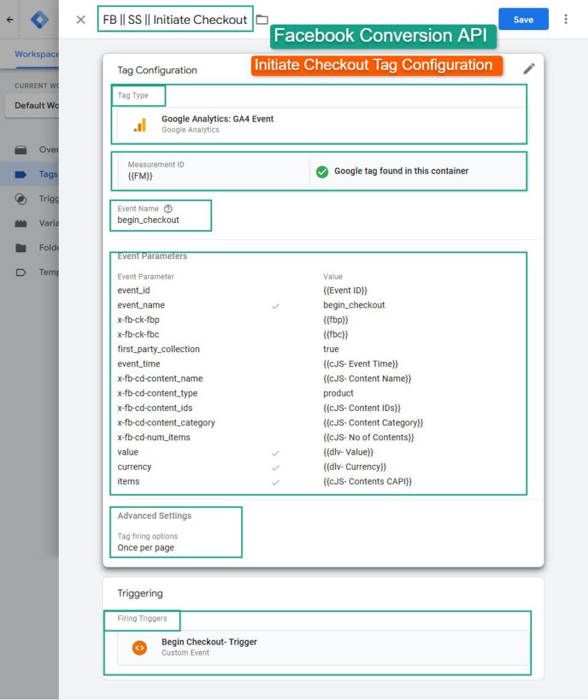588x700 pixels.
Task: Select the Workspace tab
Action: (37, 54)
